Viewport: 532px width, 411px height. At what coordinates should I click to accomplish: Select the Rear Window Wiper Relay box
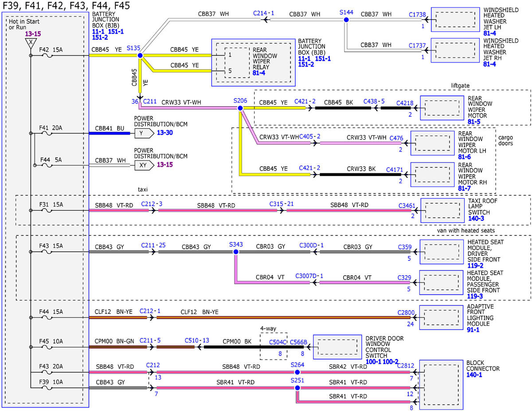click(254, 63)
